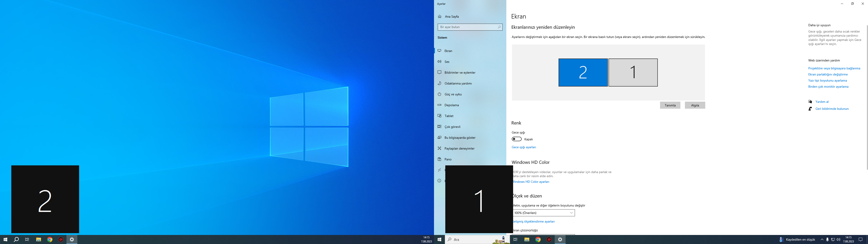Open Start menu on display 2 taskbar

pyautogui.click(x=5, y=240)
